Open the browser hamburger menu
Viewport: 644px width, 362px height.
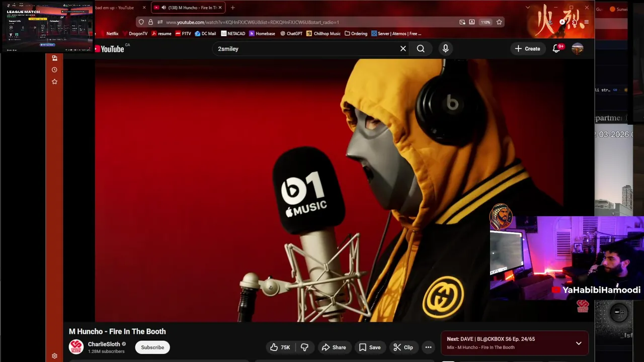(586, 22)
